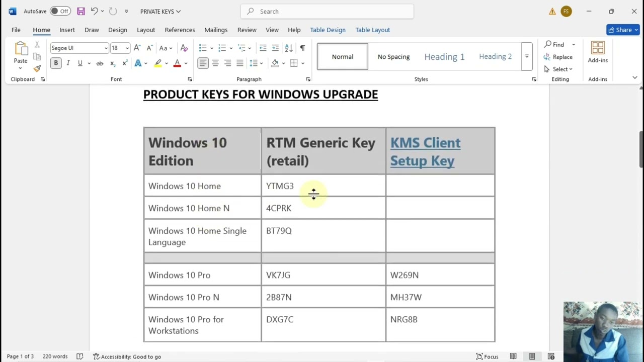The width and height of the screenshot is (644, 362).
Task: Open the Select dropdown in Editing
Action: coord(558,69)
